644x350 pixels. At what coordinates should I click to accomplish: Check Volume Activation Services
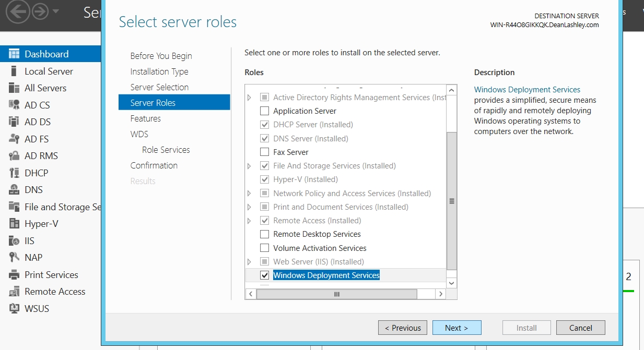coord(264,248)
